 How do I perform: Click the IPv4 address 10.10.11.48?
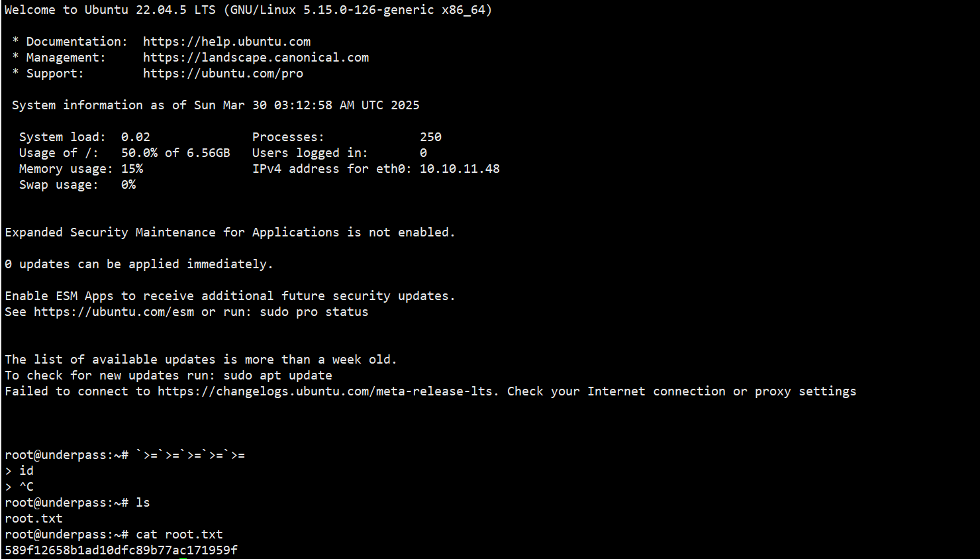click(460, 169)
